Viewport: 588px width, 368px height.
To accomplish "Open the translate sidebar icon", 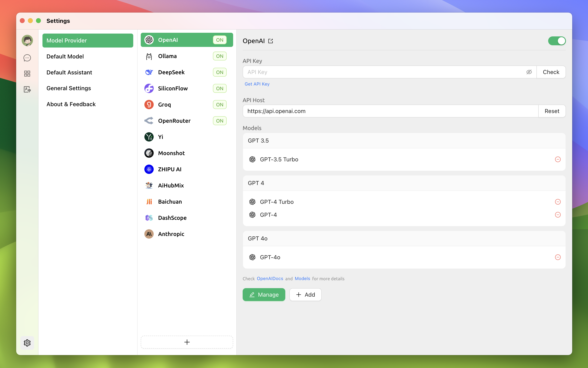I will tap(27, 89).
